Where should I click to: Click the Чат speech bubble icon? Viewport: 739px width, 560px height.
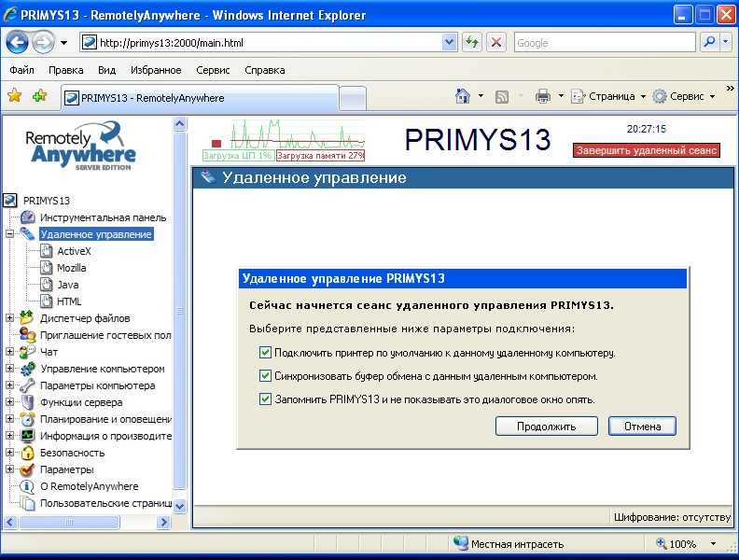coord(27,352)
